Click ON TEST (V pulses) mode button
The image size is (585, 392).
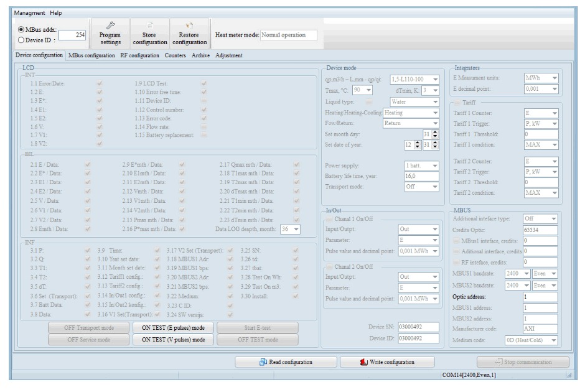(x=173, y=340)
